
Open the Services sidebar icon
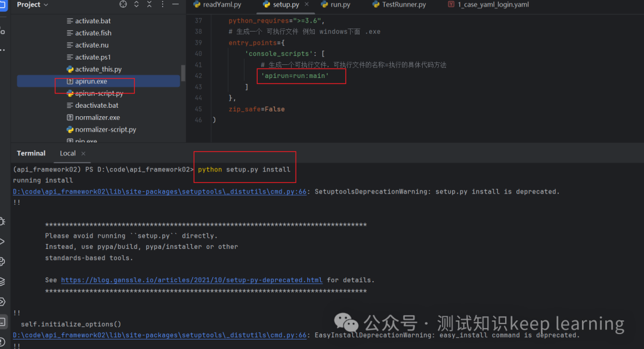(2, 301)
